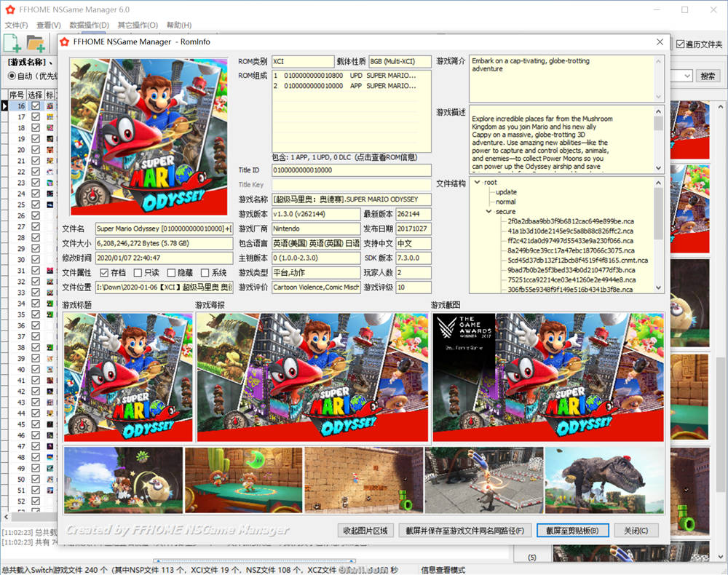Viewport: 728px width, 575px height.
Task: Toggle the 存档 file attribute checkbox
Action: tap(104, 273)
